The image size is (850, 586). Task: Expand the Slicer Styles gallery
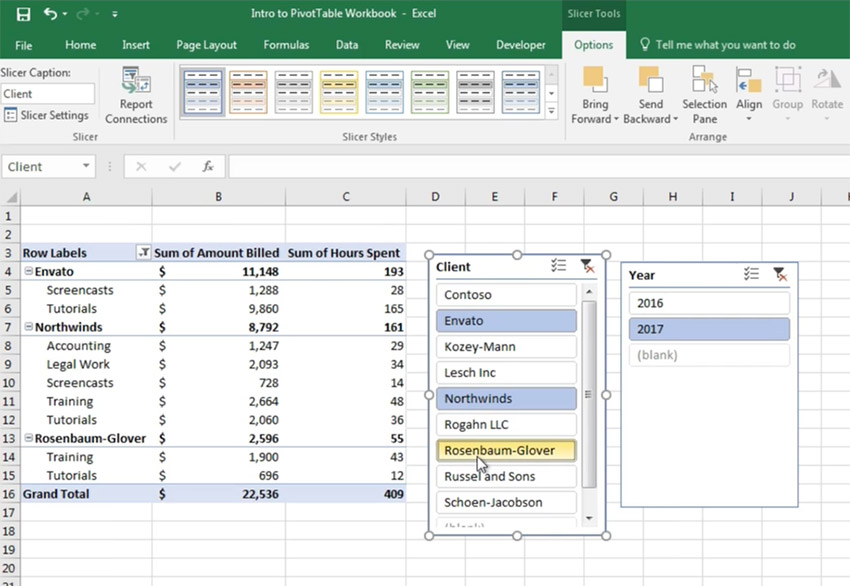(551, 111)
